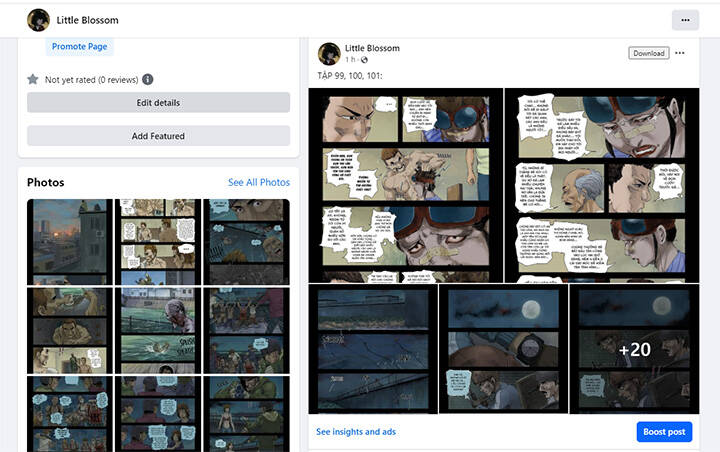The width and height of the screenshot is (720, 452).
Task: Open the bottom-left night scene post image
Action: (x=372, y=349)
